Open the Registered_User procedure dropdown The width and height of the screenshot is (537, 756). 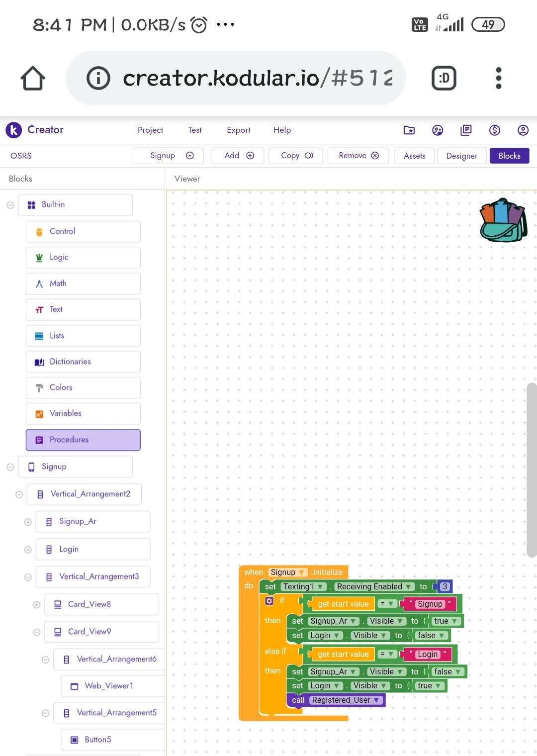(346, 700)
